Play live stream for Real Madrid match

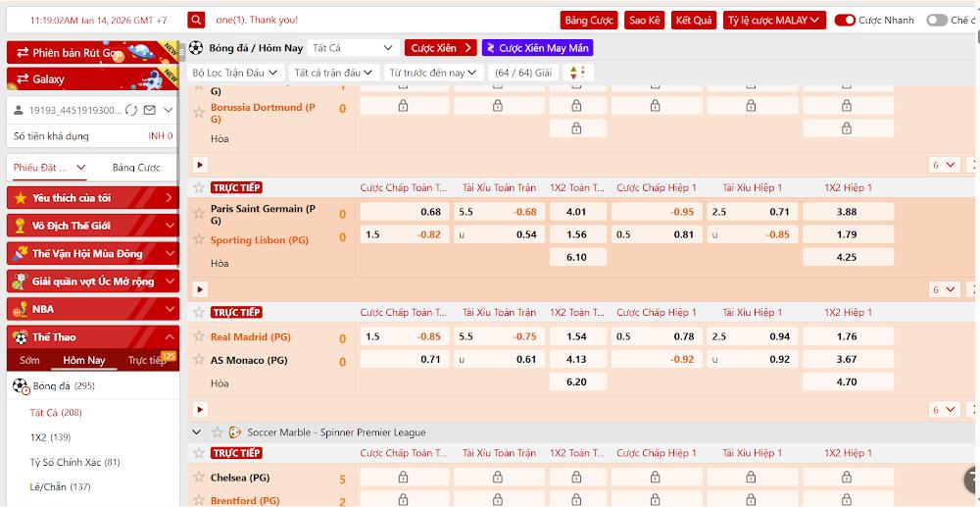[x=199, y=410]
